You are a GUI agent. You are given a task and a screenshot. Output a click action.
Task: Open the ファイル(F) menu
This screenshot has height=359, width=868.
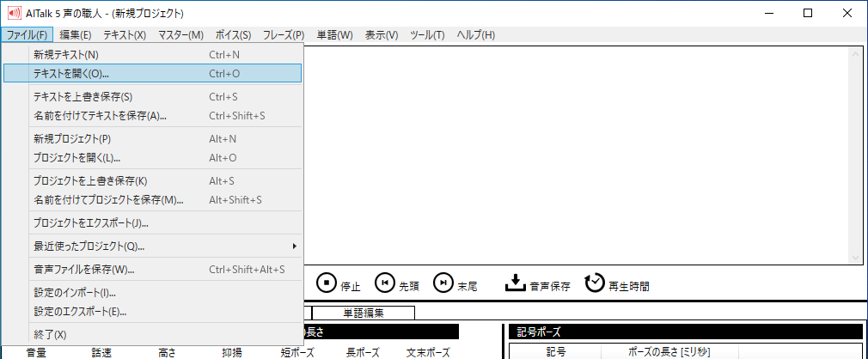point(28,35)
